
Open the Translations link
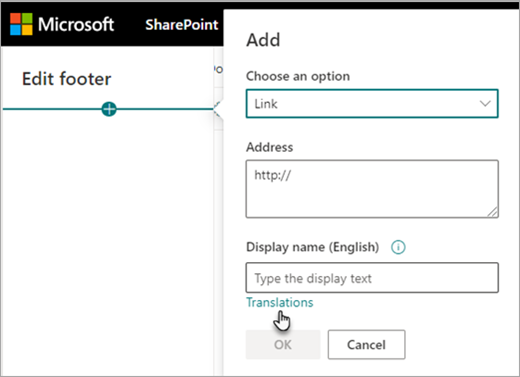[x=280, y=302]
